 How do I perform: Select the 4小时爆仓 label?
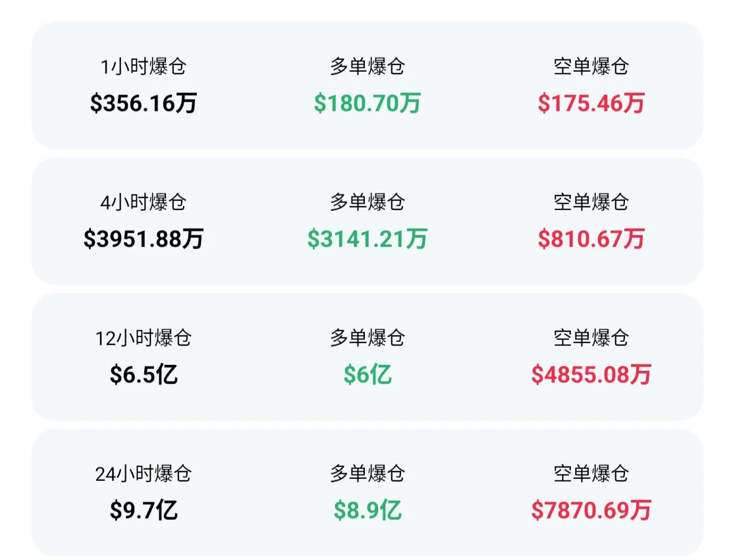(x=144, y=202)
